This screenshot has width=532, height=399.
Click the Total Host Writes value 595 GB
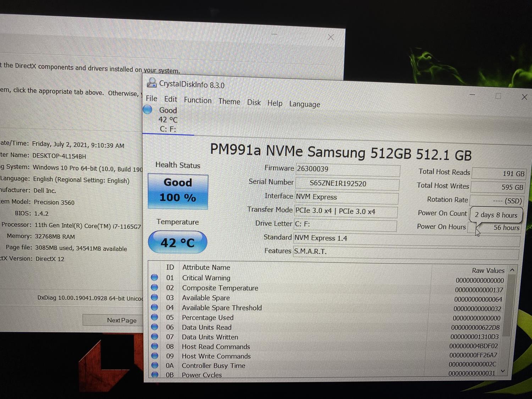pos(498,187)
